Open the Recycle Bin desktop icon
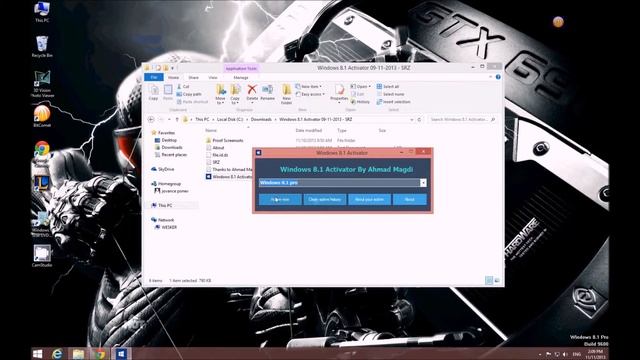 (42, 47)
